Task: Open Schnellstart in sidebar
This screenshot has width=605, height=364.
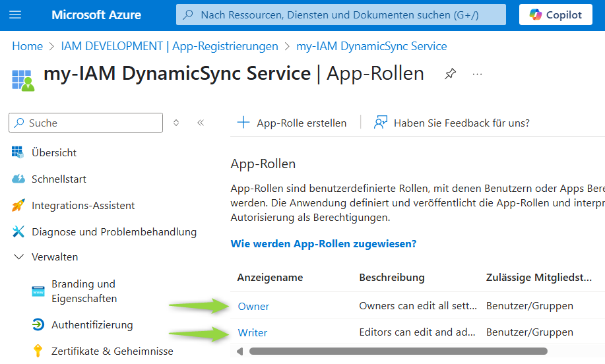Action: coord(59,179)
